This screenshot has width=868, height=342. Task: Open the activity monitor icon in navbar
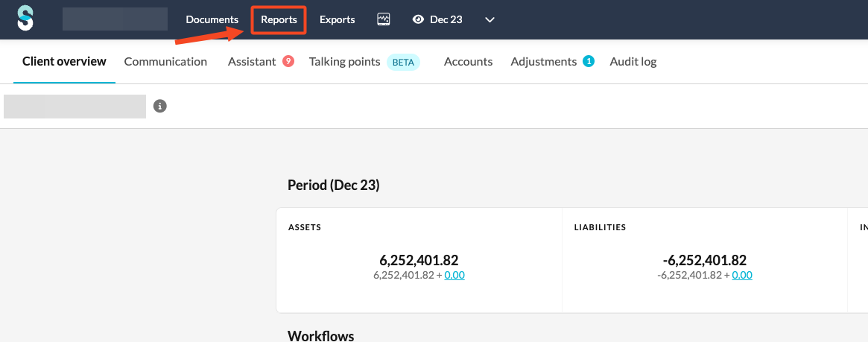(x=384, y=19)
